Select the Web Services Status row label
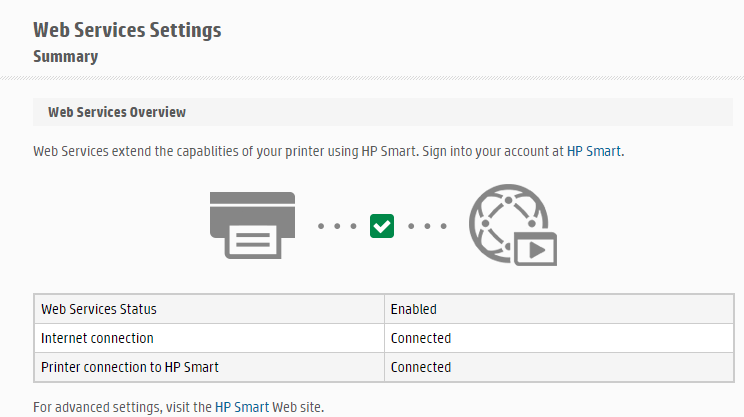744x417 pixels. (209, 309)
